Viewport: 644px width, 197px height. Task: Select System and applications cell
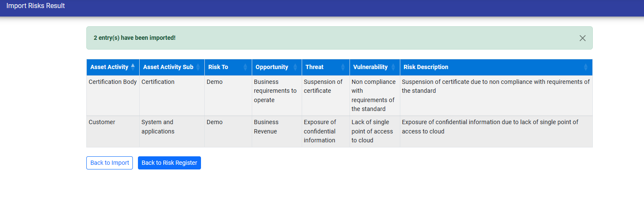(x=158, y=127)
